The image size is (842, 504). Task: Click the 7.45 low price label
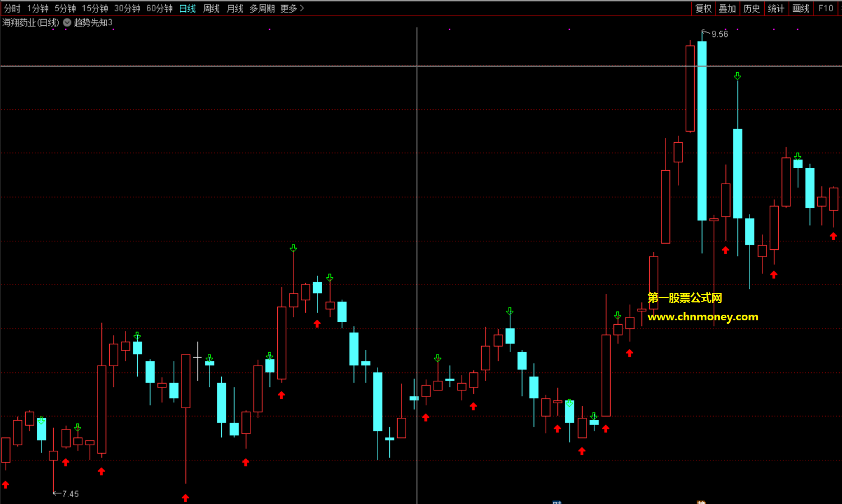pyautogui.click(x=71, y=494)
